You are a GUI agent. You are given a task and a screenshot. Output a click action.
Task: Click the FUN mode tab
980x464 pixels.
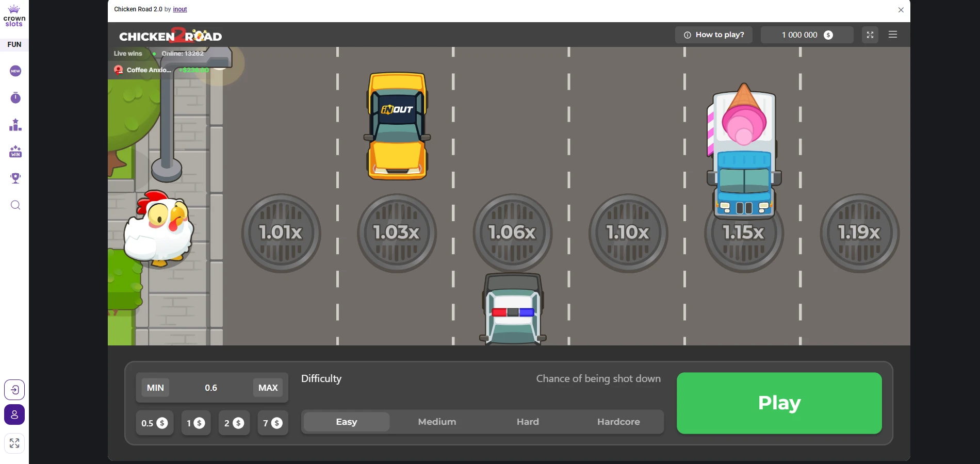(x=14, y=44)
